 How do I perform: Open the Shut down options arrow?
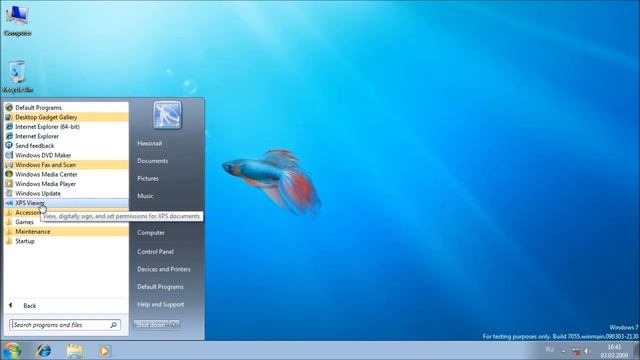(174, 325)
